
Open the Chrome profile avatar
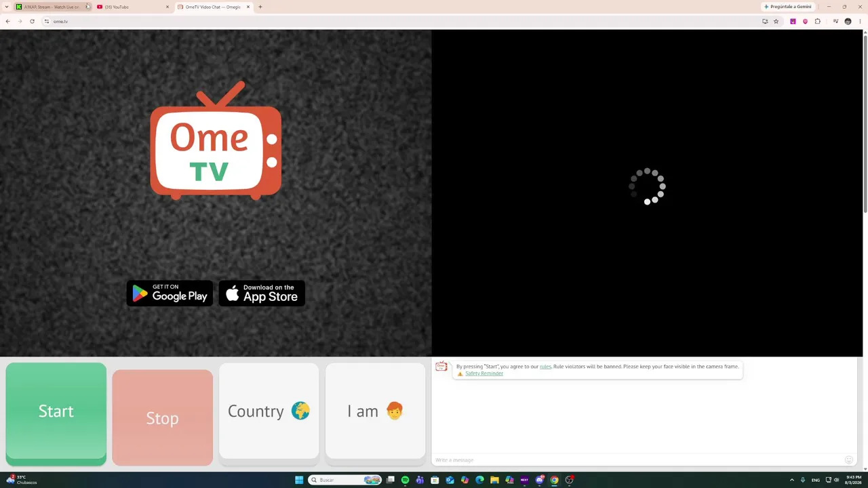click(848, 21)
